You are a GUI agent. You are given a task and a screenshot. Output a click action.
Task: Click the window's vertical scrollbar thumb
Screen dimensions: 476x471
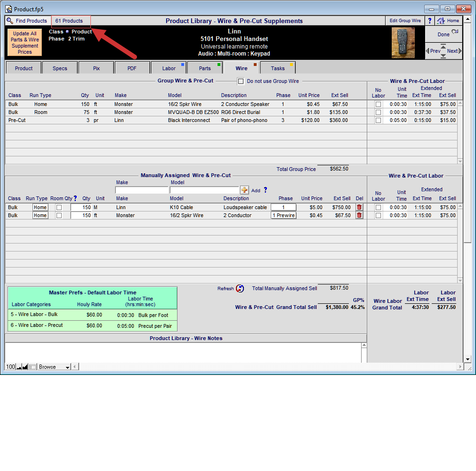click(468, 132)
